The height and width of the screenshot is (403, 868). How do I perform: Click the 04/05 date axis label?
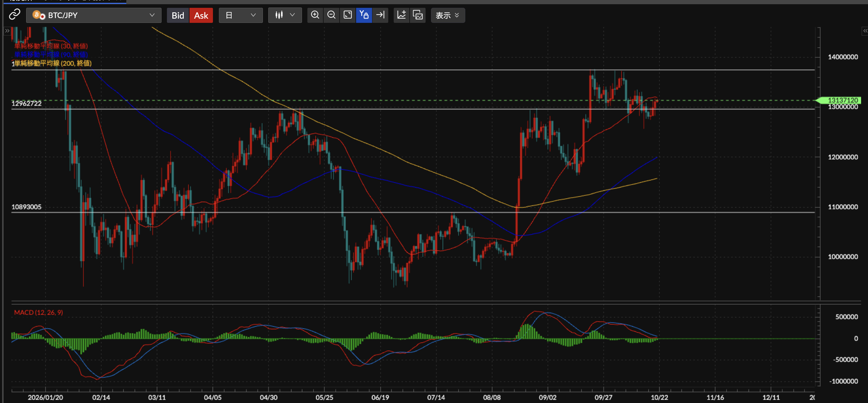tap(213, 397)
